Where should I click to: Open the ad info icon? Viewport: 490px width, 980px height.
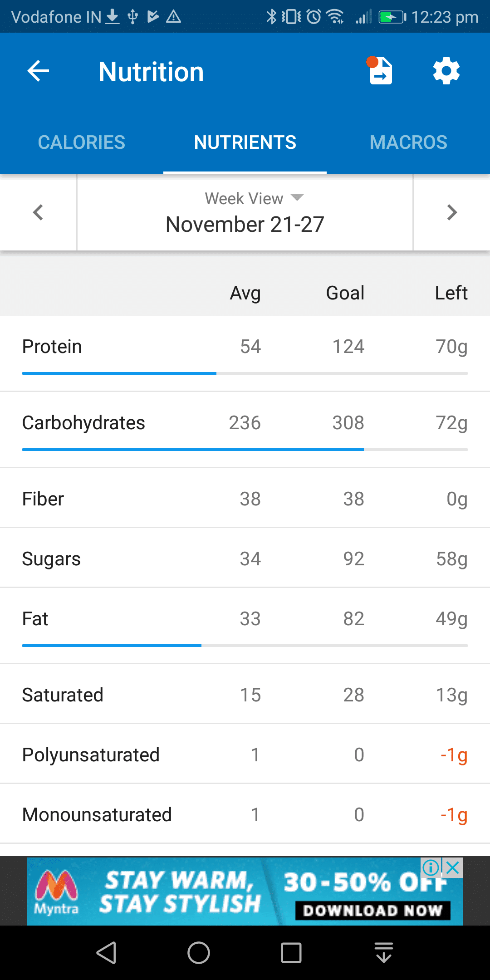431,868
